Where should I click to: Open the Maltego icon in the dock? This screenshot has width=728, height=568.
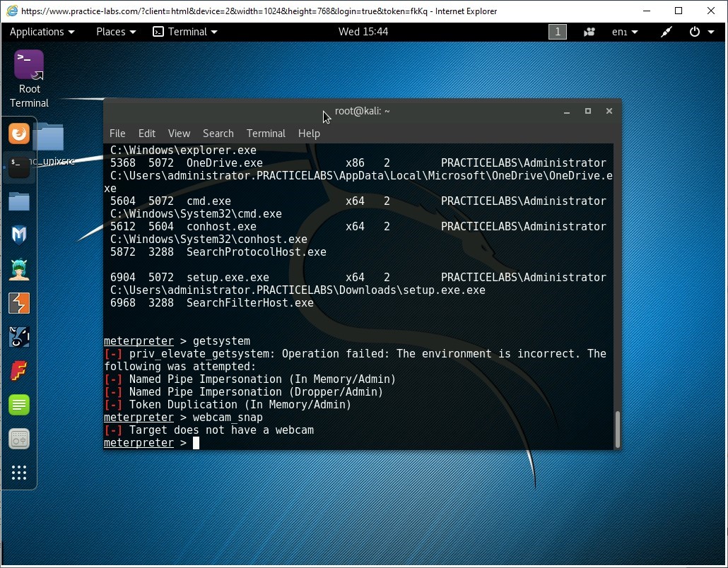[x=19, y=337]
